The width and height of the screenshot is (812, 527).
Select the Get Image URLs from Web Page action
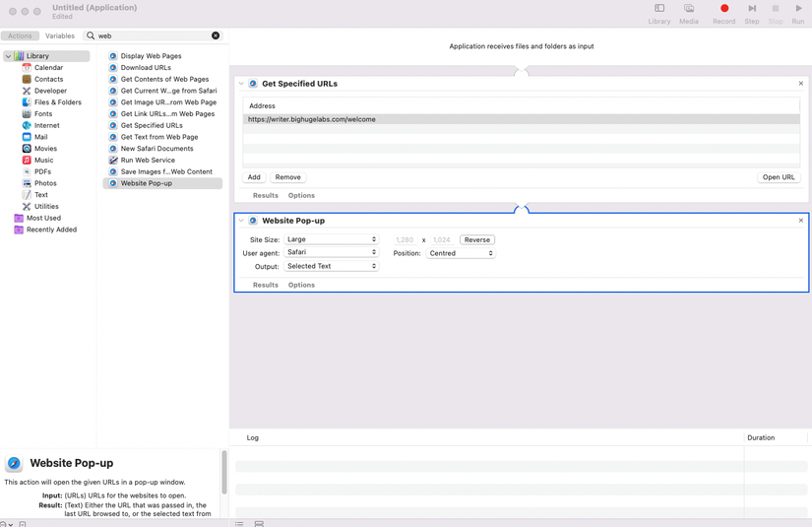162,102
